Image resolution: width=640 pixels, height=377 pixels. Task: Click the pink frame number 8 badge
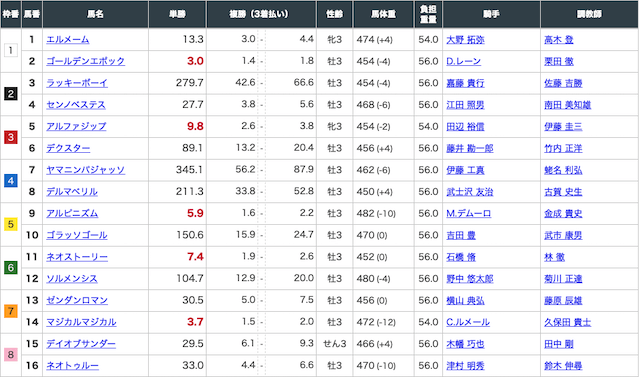(x=11, y=355)
